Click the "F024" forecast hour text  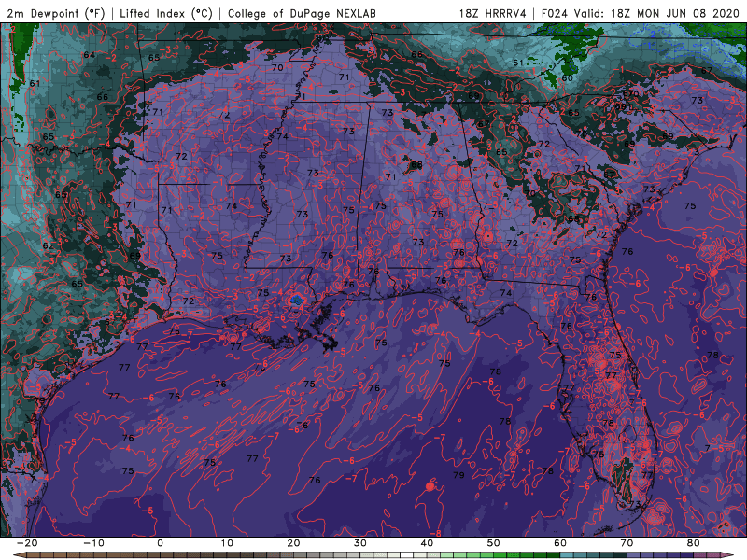click(555, 14)
